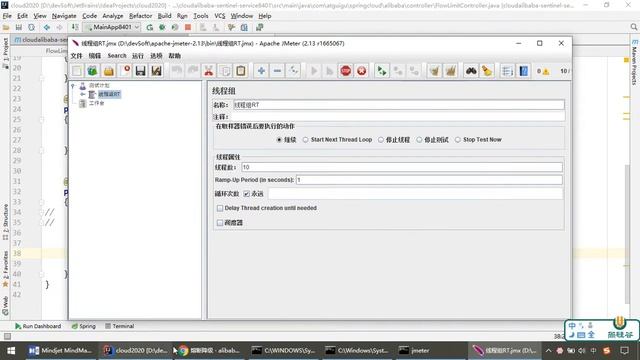640x360 pixels.
Task: Select the 继续 radio button
Action: 279,140
